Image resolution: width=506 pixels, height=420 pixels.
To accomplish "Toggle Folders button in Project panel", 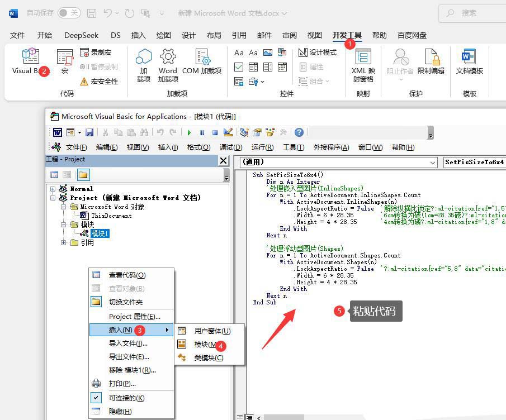I will pyautogui.click(x=83, y=175).
